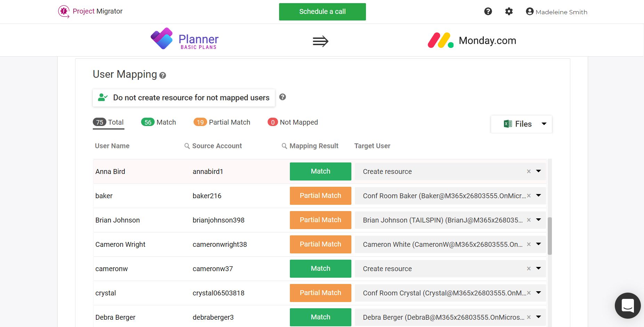Click Partial Match button for crystal
644x327 pixels.
(x=320, y=293)
